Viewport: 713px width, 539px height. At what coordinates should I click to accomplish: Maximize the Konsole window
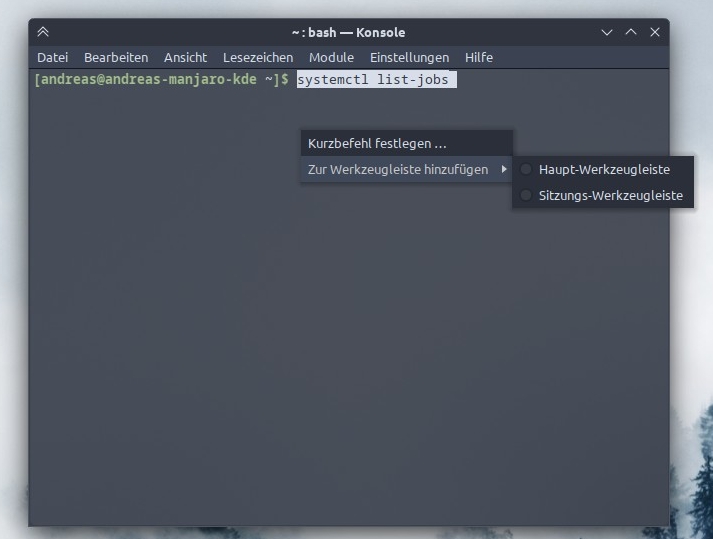pyautogui.click(x=631, y=32)
